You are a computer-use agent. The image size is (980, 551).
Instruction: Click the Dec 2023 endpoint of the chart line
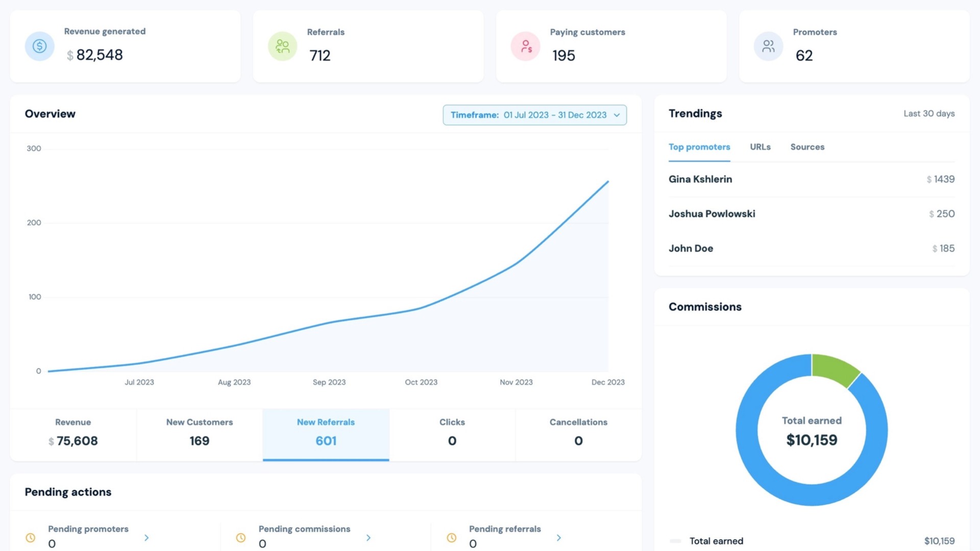pos(608,182)
